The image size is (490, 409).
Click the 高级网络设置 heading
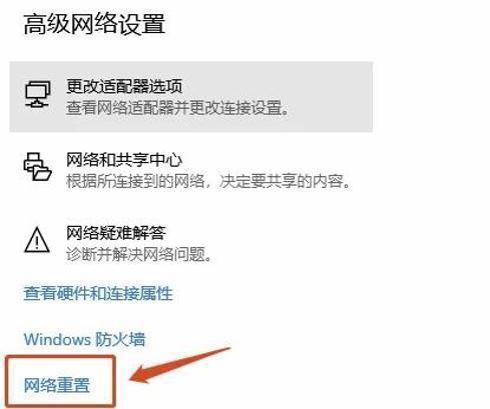pos(94,24)
